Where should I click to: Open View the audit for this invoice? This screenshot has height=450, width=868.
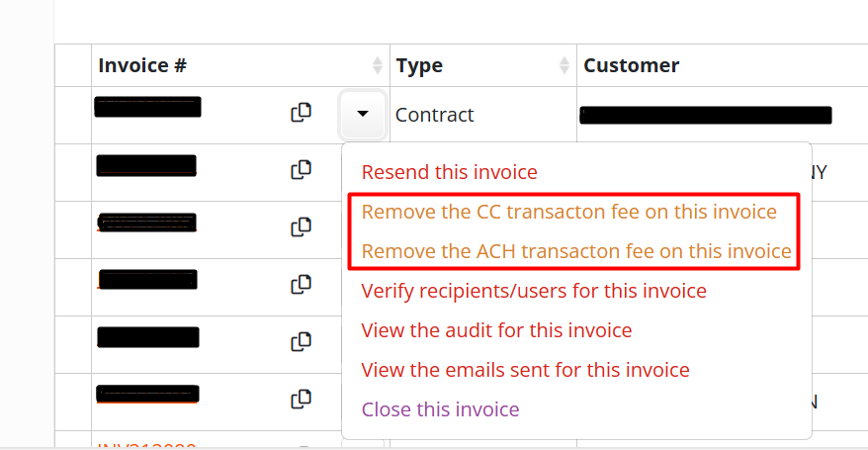point(496,330)
